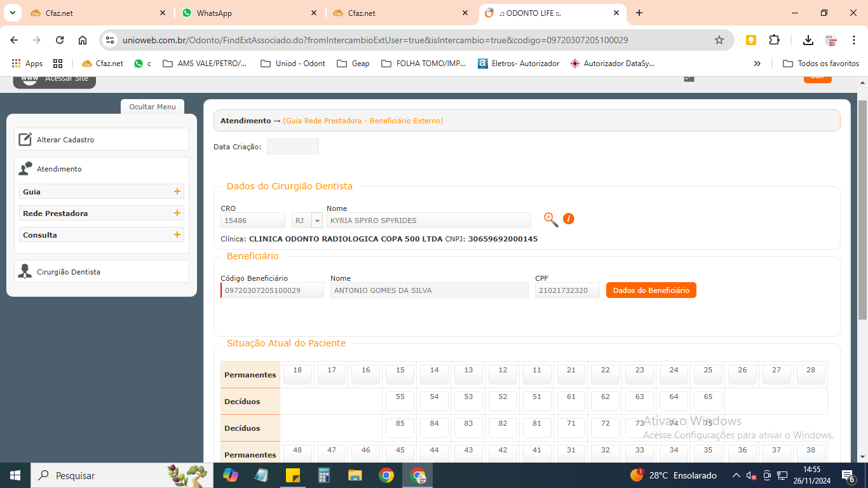This screenshot has height=488, width=868.
Task: Go back with the browser back arrow
Action: coord(14,40)
